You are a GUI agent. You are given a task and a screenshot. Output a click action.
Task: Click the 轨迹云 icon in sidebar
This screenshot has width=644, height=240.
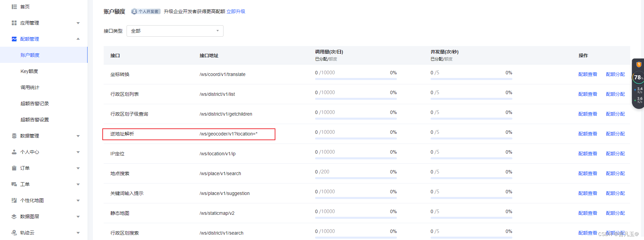pos(14,233)
